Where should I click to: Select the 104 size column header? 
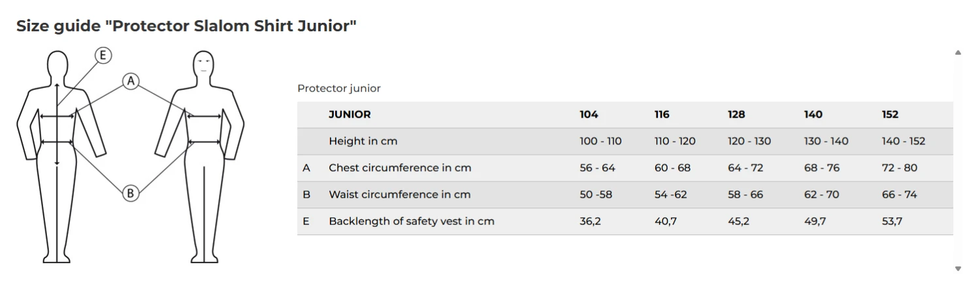click(589, 114)
